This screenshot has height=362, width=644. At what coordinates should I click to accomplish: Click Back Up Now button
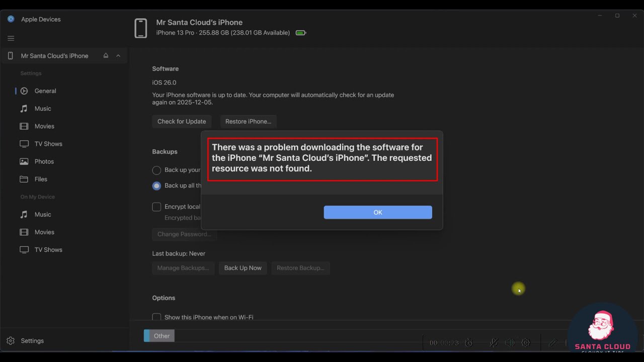pos(243,268)
